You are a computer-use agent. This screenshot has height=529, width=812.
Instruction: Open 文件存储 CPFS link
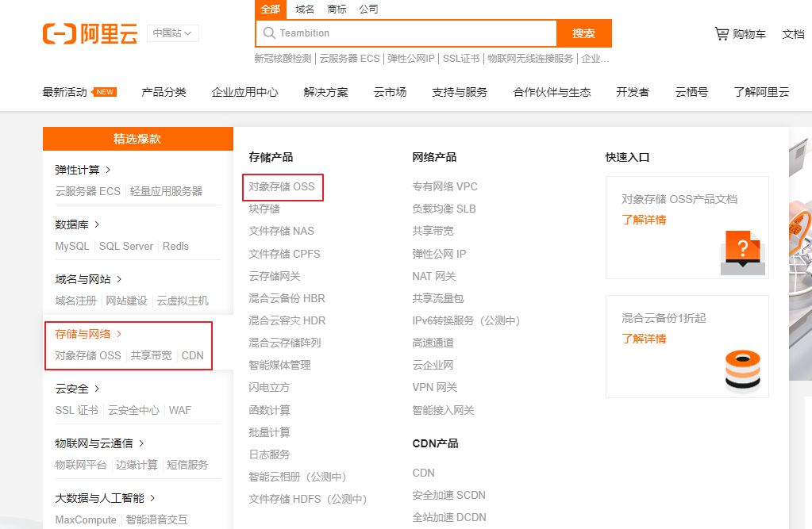284,254
